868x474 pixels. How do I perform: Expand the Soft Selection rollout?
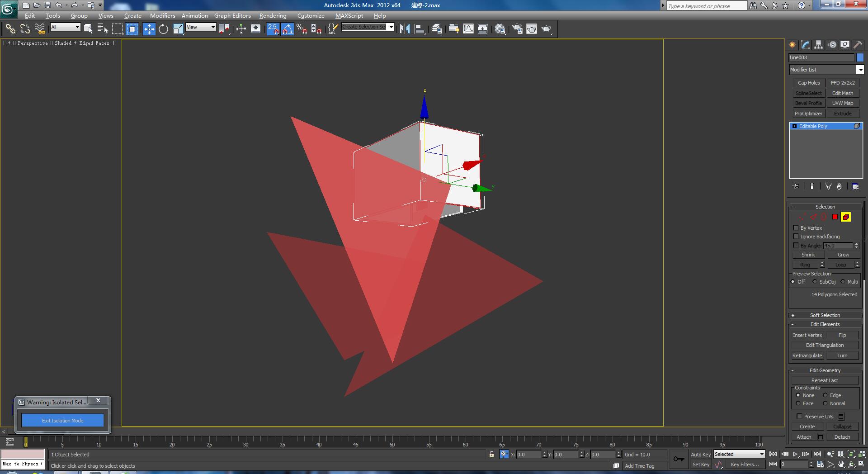pos(825,315)
